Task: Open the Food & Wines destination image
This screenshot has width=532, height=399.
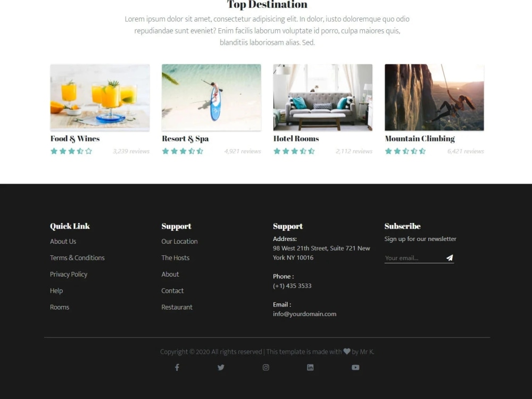Action: [99, 96]
